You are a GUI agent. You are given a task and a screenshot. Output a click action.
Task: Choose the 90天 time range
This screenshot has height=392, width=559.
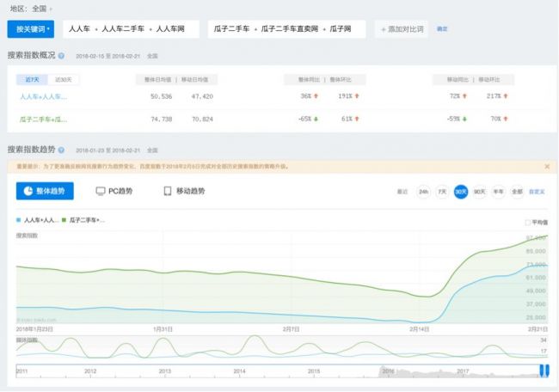(x=480, y=192)
